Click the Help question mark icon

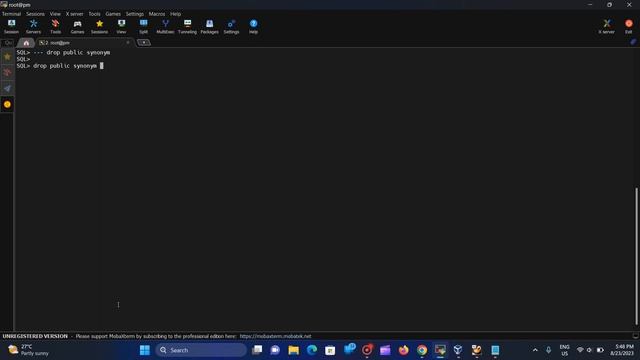[x=253, y=27]
